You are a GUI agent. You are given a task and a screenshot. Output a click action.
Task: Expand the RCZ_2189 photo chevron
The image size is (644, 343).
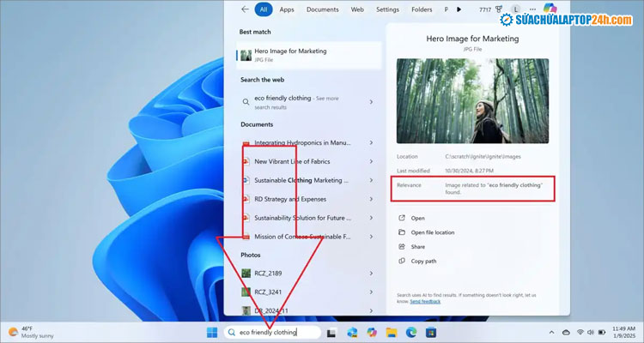tap(371, 274)
